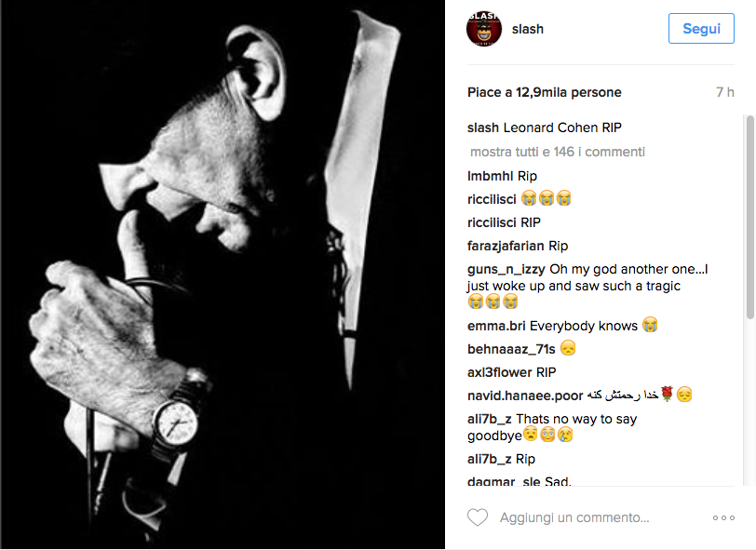
Task: Click the Segui button to follow slash
Action: click(x=701, y=28)
